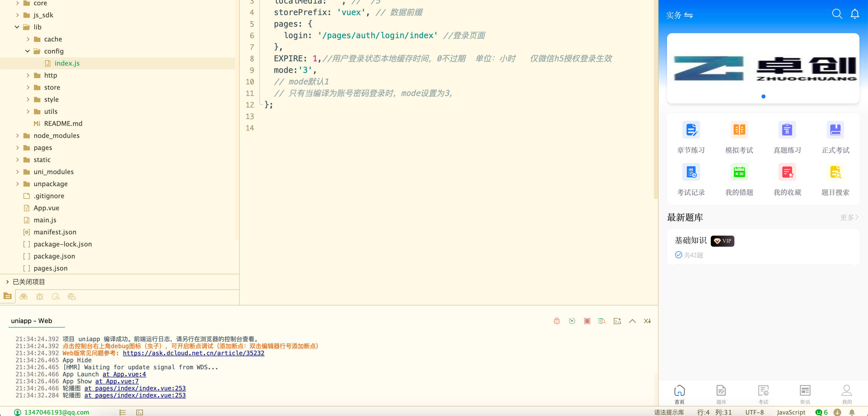Screen dimensions: 868x416
Task: Collapse the lib folder in the project tree
Action: [17, 27]
